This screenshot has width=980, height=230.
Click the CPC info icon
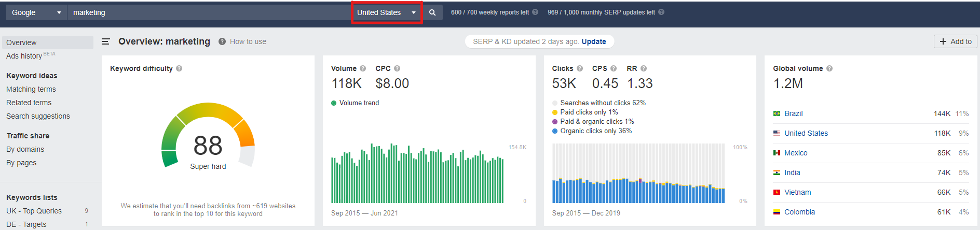tap(397, 68)
